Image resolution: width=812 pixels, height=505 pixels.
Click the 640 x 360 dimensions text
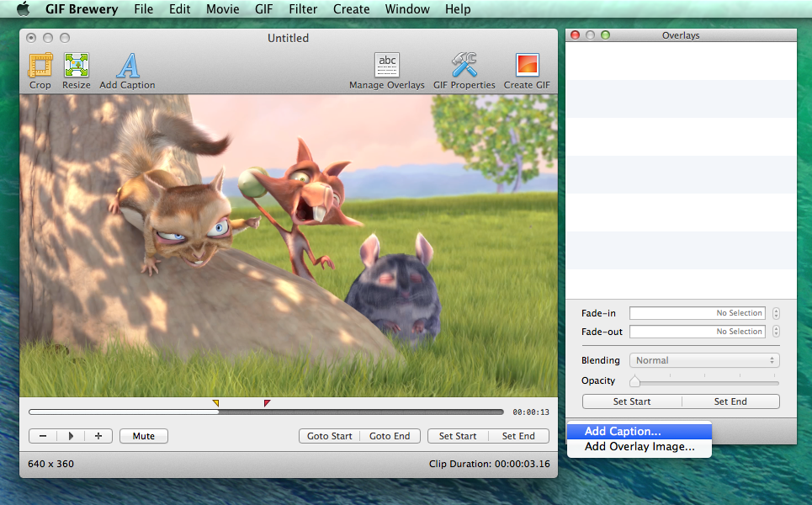point(50,464)
